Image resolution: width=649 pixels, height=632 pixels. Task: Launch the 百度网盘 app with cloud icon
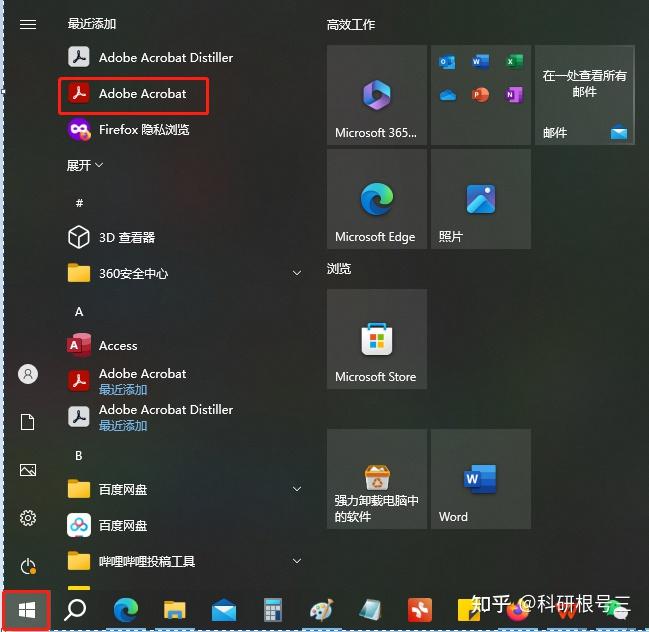tap(108, 525)
